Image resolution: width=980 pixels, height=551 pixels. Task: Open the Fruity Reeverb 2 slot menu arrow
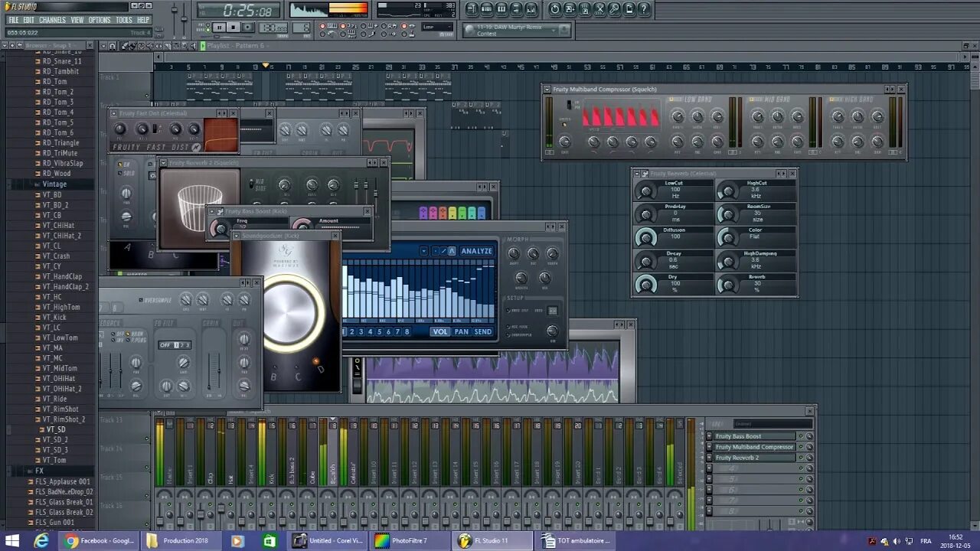[709, 458]
